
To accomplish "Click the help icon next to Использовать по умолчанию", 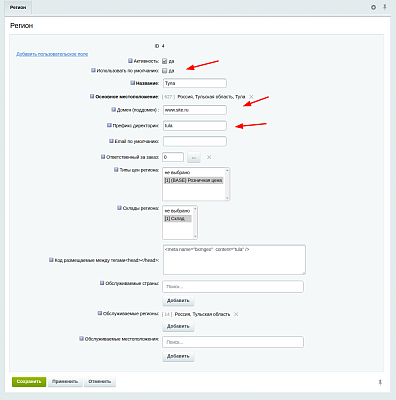I will click(93, 70).
